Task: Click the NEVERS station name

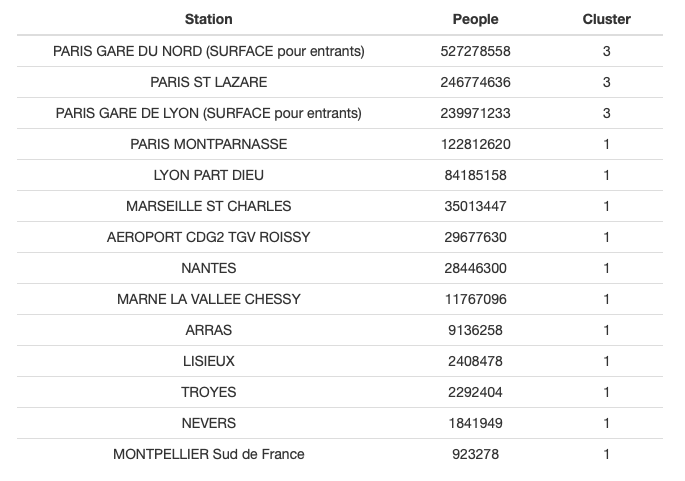Action: click(208, 423)
